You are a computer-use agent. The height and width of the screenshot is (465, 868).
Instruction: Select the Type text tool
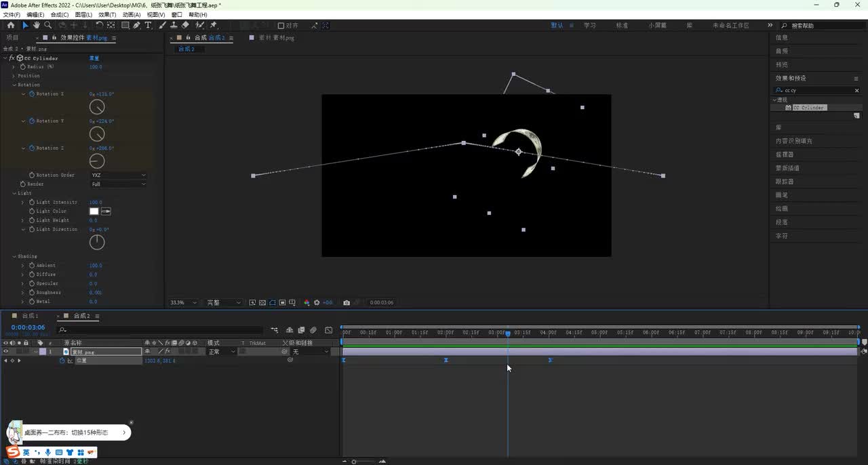pyautogui.click(x=148, y=25)
